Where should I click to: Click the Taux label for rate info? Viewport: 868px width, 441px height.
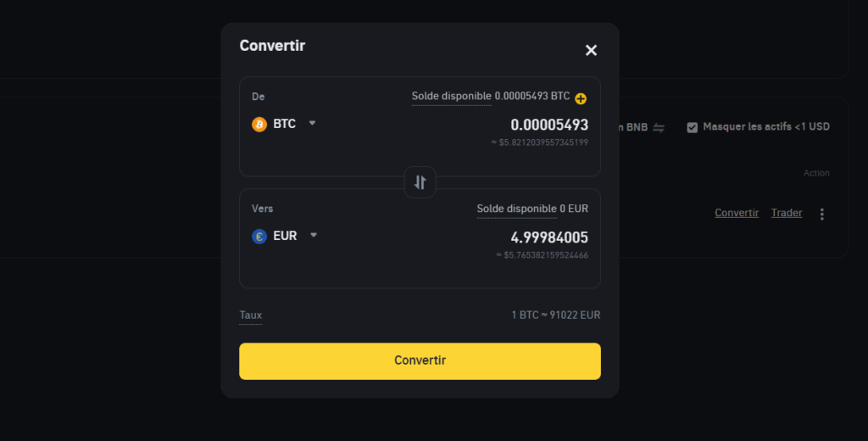click(x=250, y=315)
